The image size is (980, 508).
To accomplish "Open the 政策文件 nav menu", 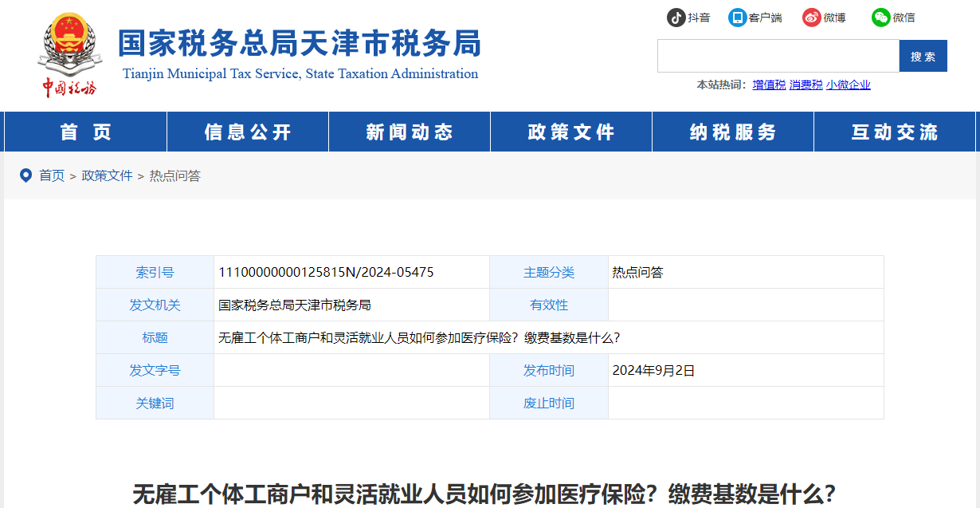I will 571,132.
